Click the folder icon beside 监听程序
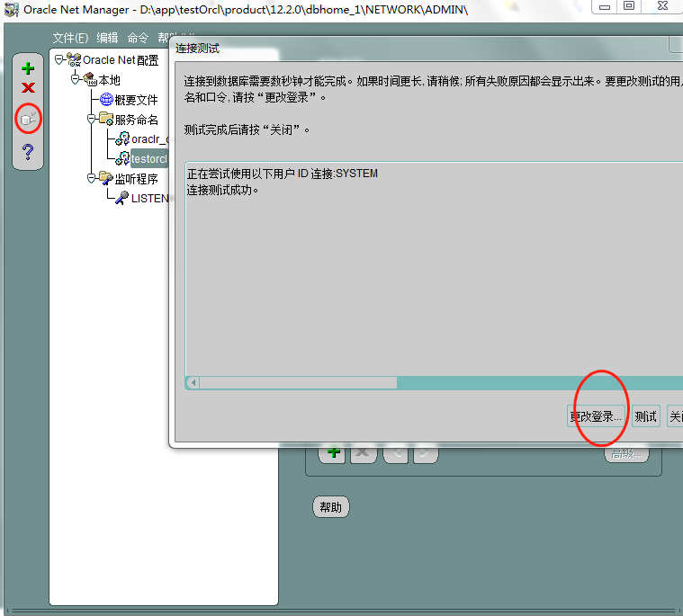 click(x=106, y=178)
